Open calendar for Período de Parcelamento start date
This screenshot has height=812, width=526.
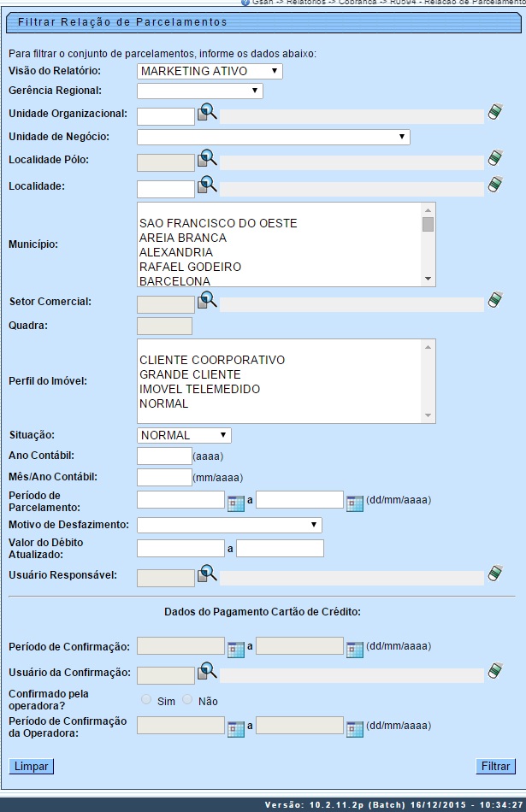[236, 503]
